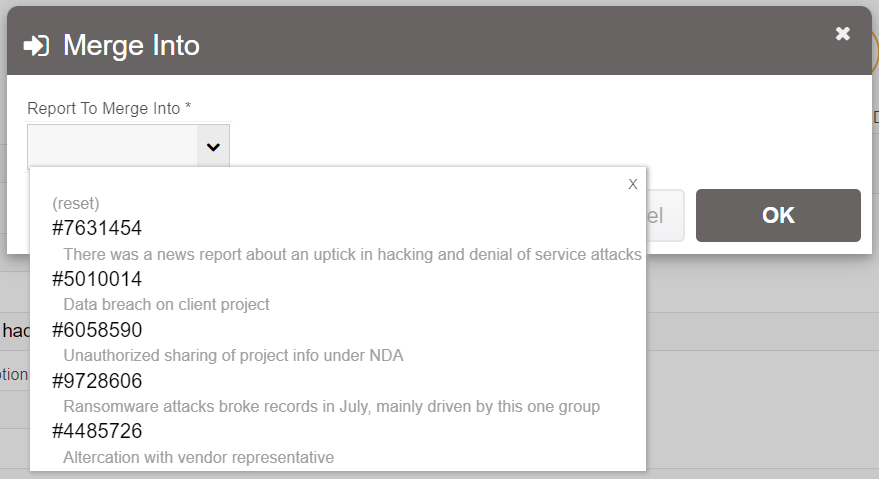879x479 pixels.
Task: Select report #5010014 from the list
Action: (97, 279)
